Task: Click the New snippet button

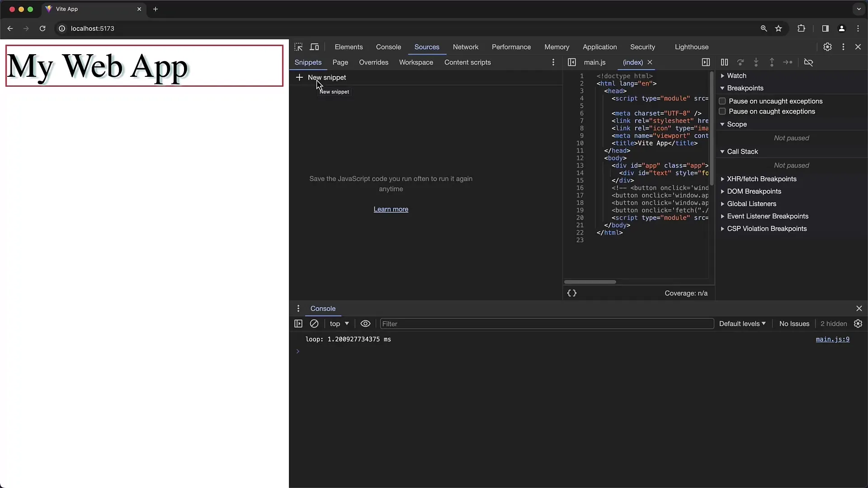Action: [x=322, y=77]
